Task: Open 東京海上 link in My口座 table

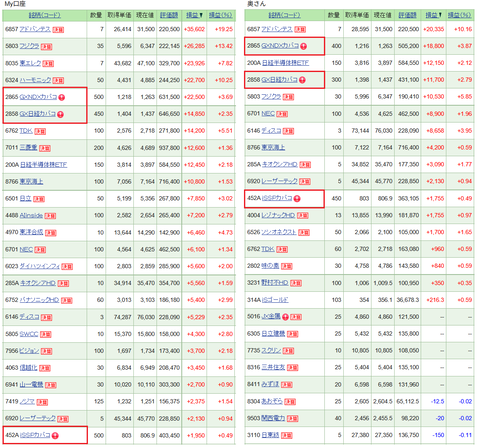Action: [31, 182]
